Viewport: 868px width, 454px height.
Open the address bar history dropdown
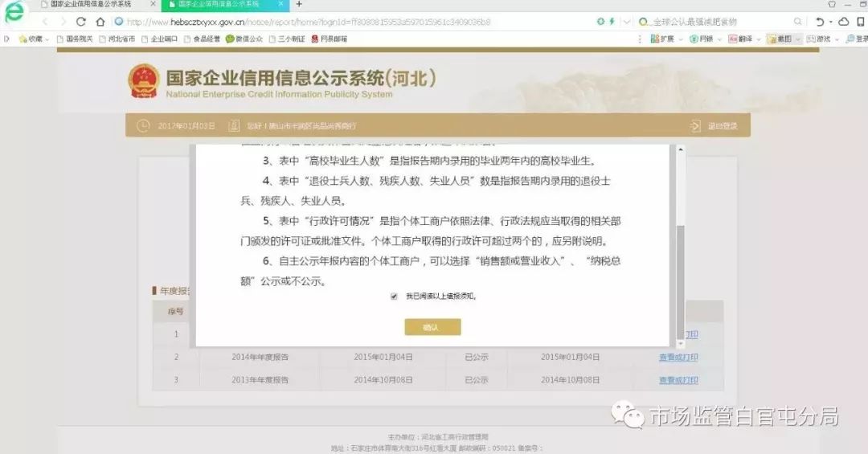(x=627, y=22)
